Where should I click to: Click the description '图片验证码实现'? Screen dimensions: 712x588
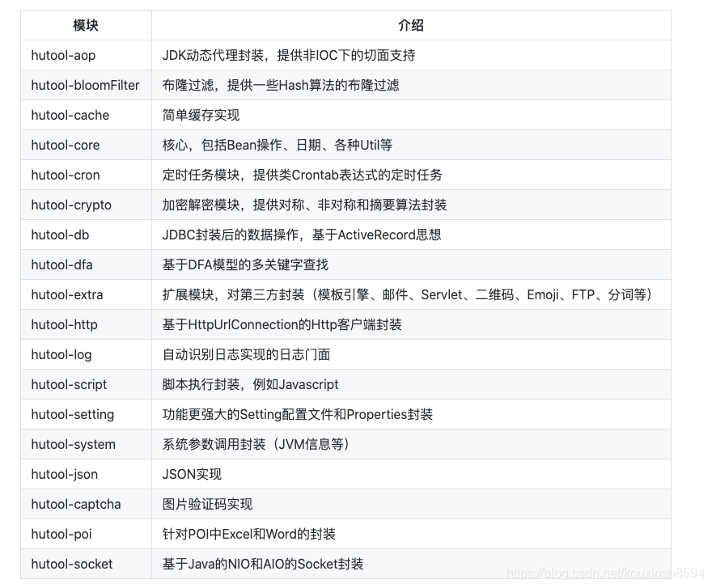click(207, 505)
